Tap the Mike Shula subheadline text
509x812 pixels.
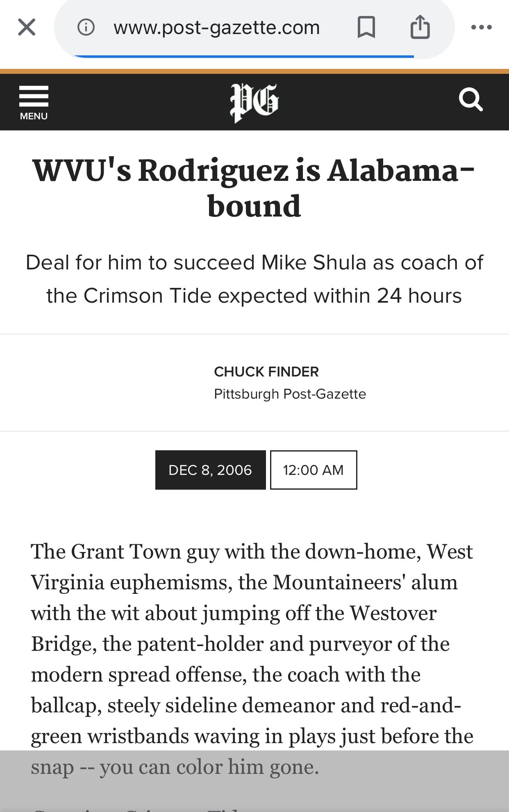[254, 279]
